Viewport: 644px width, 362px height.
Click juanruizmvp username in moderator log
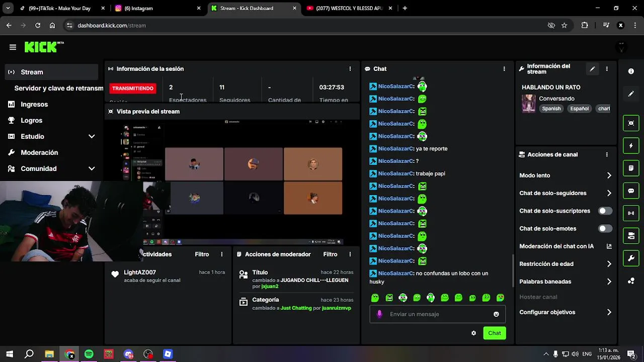click(337, 308)
